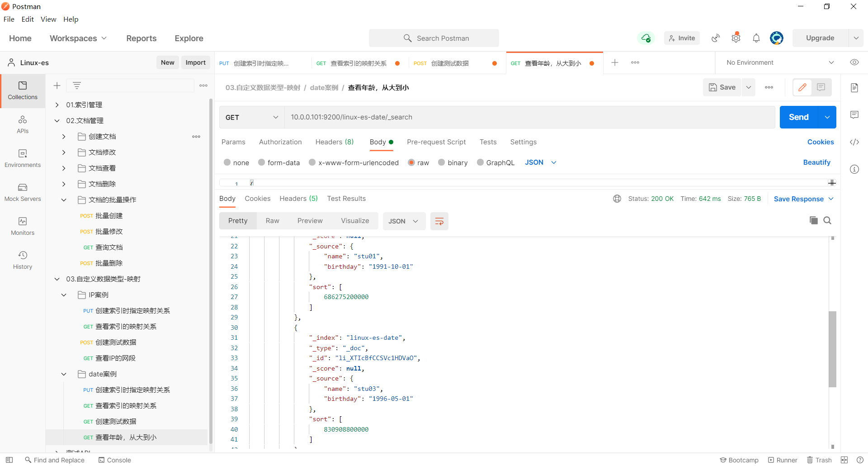This screenshot has height=466, width=868.
Task: Click the Search Postman box
Action: pyautogui.click(x=434, y=38)
